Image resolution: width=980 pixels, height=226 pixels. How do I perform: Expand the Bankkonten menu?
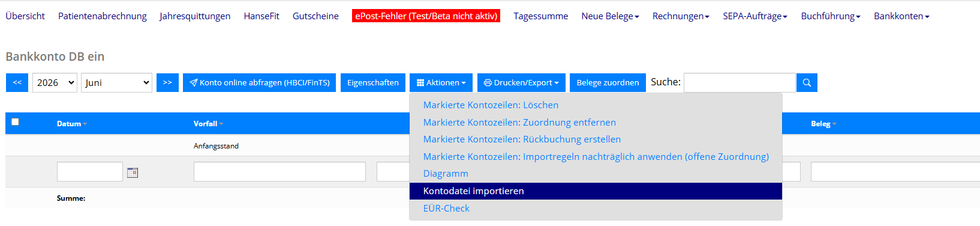pos(901,16)
